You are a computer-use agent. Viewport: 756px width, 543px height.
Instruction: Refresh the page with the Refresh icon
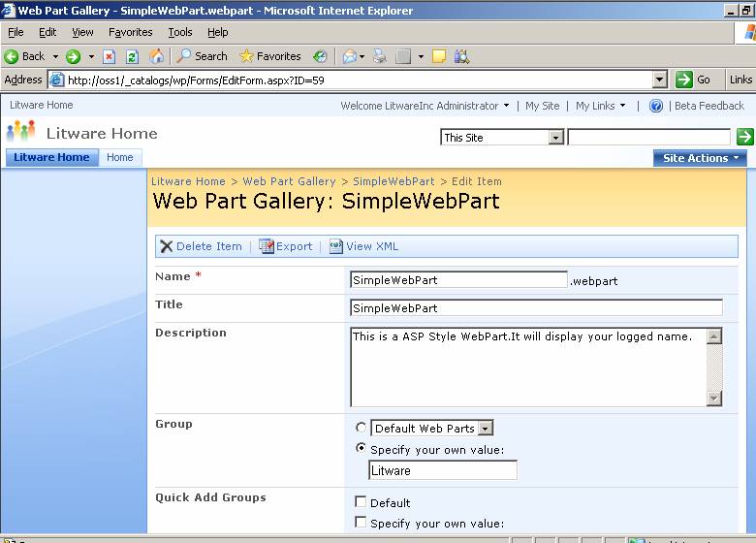pyautogui.click(x=132, y=56)
